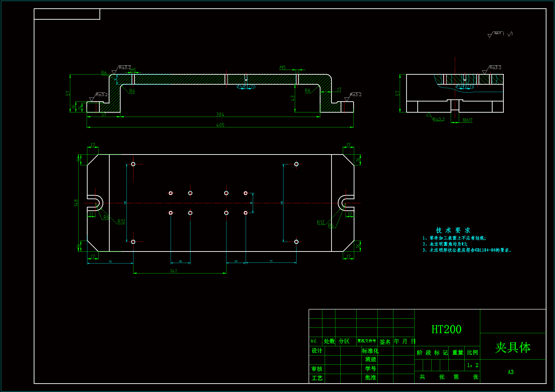Select the 更改文件号 column header
This screenshot has width=555, height=392.
coord(367,341)
